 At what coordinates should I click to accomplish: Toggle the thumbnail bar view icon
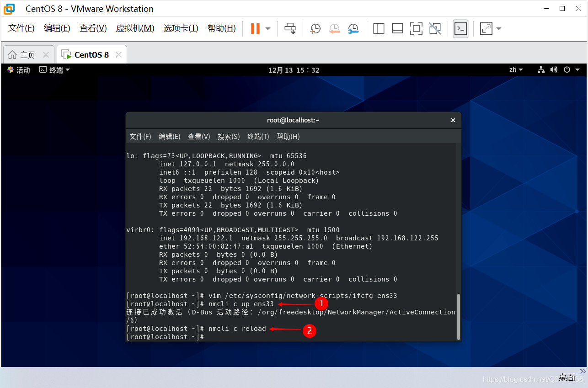pos(397,29)
